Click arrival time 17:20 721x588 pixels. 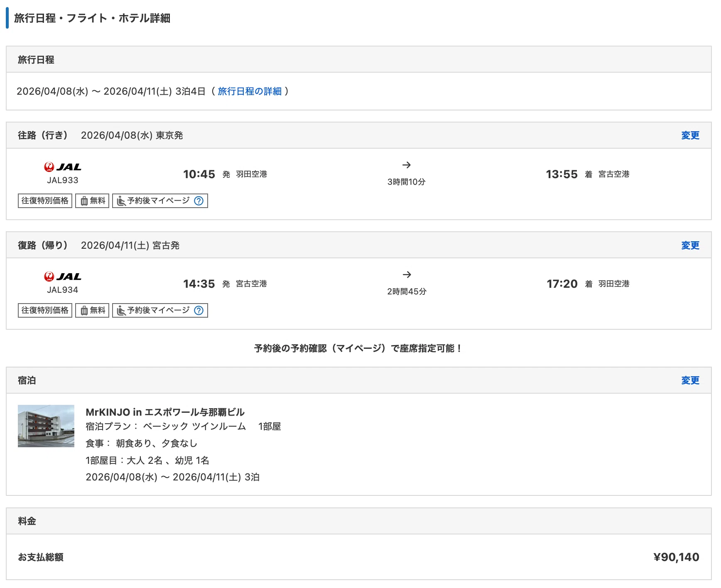click(562, 284)
